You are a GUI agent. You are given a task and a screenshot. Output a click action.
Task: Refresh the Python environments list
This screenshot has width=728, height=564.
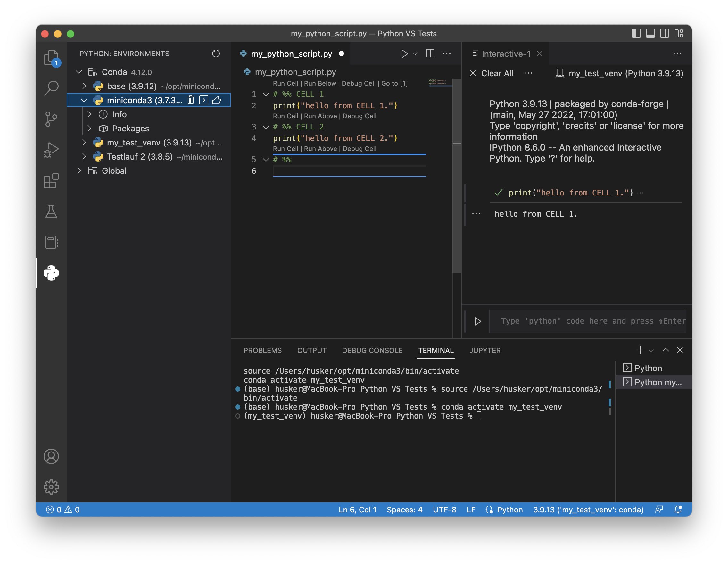tap(216, 54)
